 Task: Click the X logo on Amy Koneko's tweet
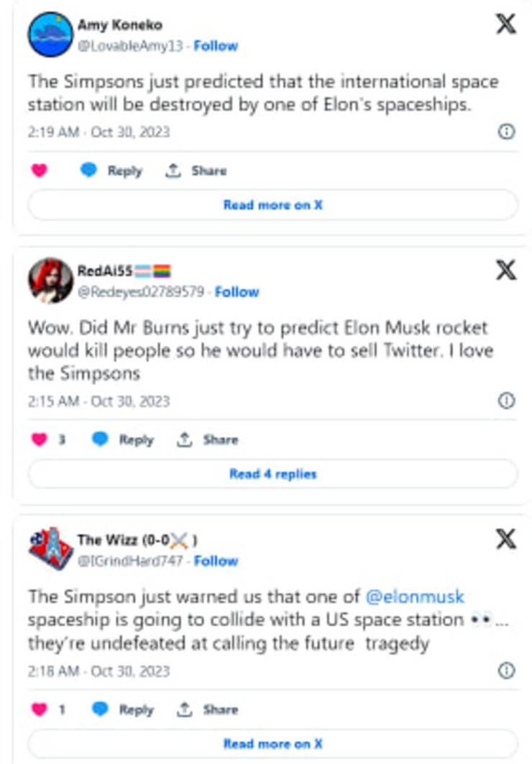coord(506,24)
